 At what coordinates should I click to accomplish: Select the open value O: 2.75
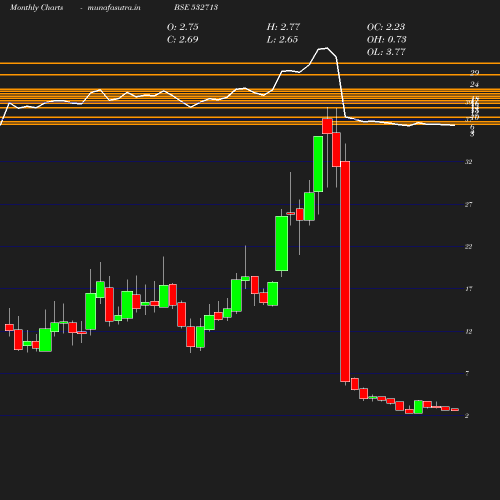coord(182,27)
